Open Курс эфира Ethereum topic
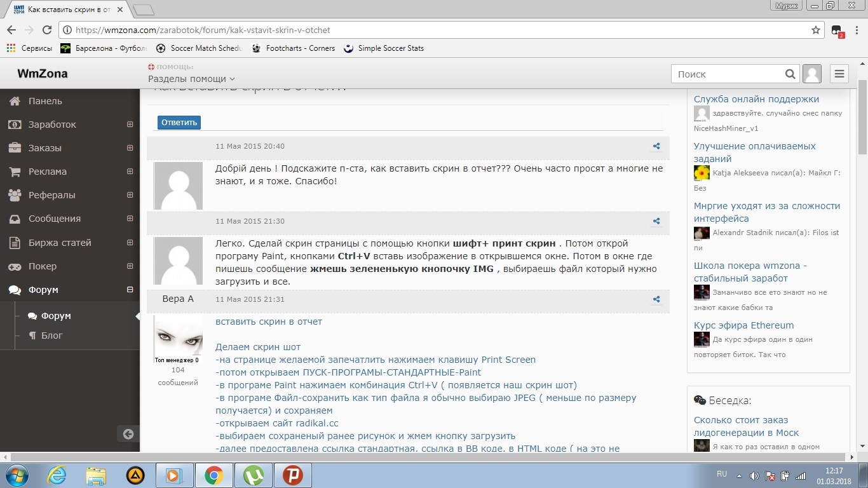 [744, 325]
